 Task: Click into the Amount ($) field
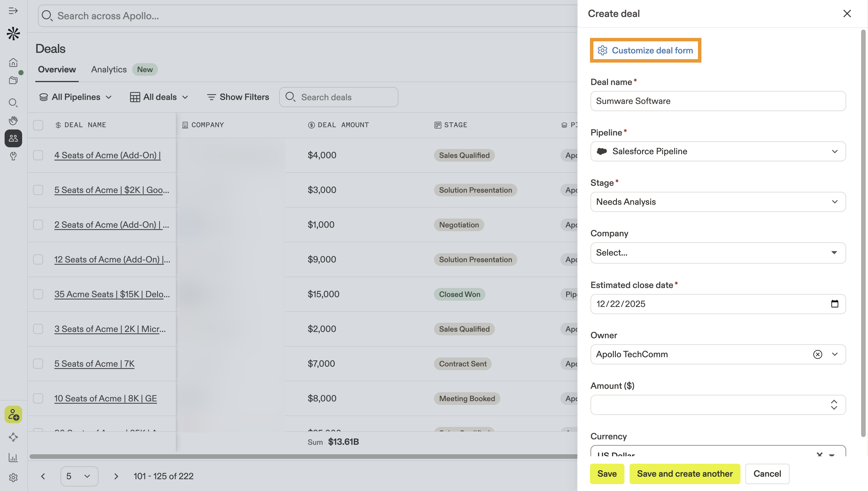pyautogui.click(x=708, y=405)
